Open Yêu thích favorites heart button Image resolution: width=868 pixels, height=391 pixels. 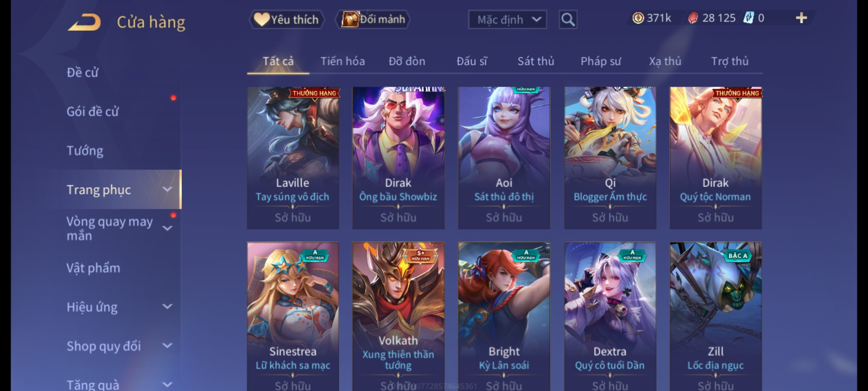pyautogui.click(x=286, y=20)
